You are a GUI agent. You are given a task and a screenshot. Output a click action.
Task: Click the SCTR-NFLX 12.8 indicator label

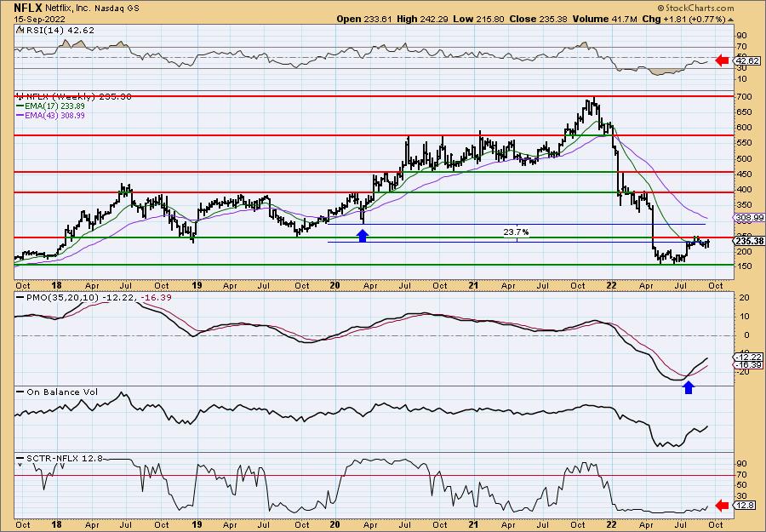[64, 458]
